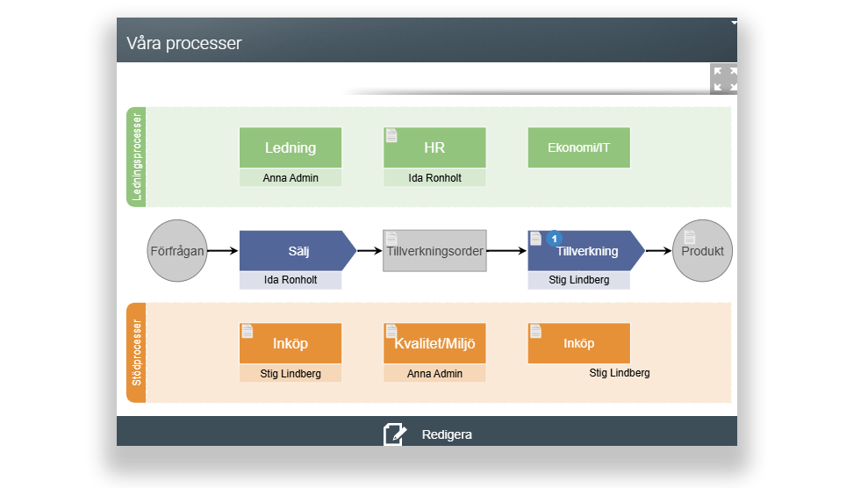
Task: Select the Tillverkningsorder box
Action: click(434, 251)
